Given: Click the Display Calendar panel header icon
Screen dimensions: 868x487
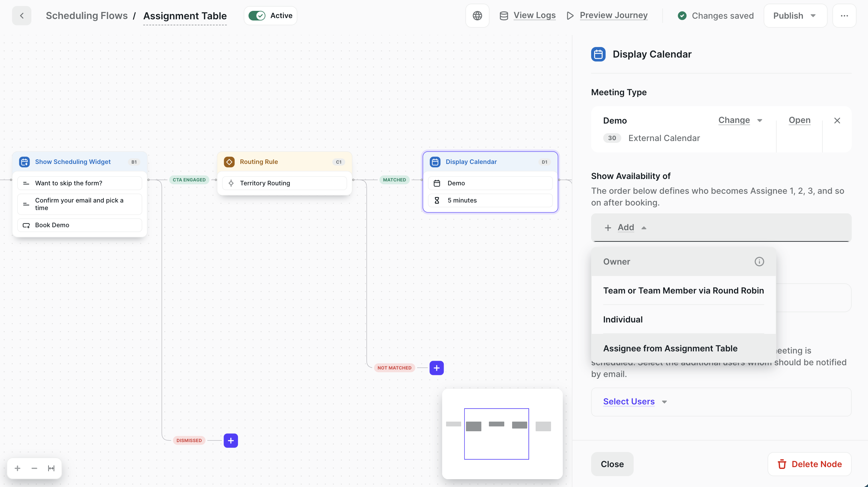Looking at the screenshot, I should pos(598,54).
